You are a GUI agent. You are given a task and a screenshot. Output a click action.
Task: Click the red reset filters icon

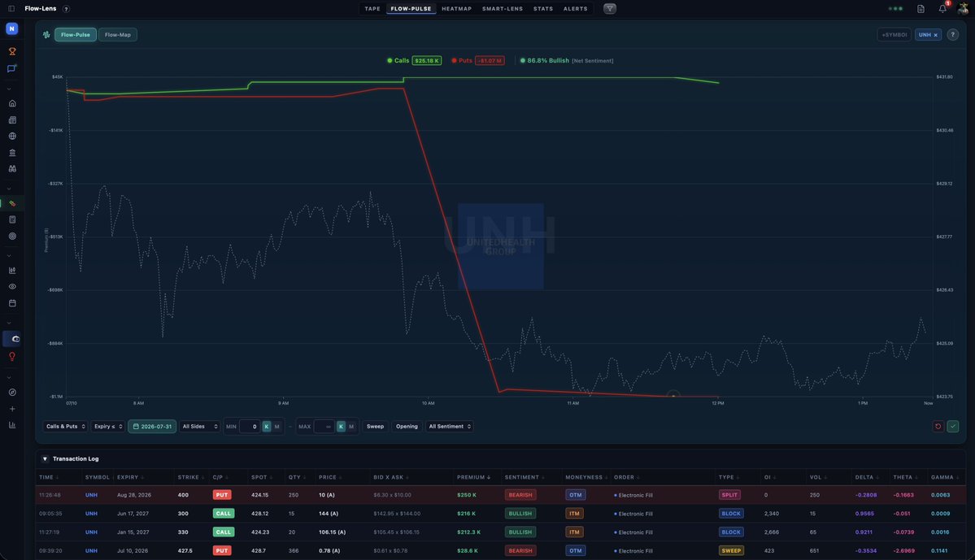coord(938,427)
